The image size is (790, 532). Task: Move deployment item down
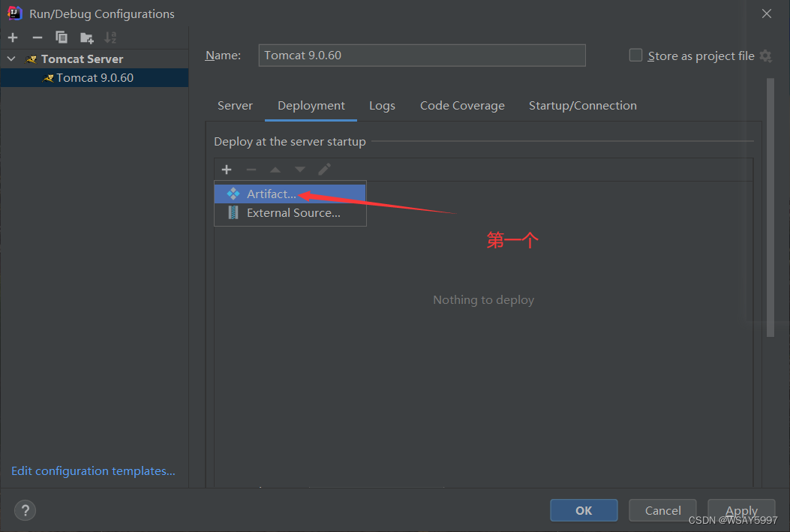(300, 170)
